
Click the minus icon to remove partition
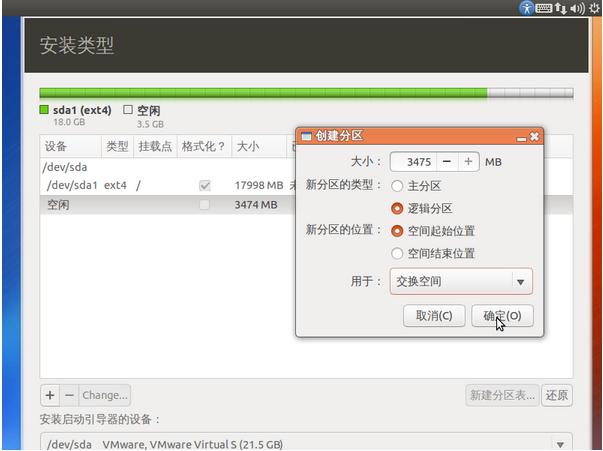pos(69,395)
